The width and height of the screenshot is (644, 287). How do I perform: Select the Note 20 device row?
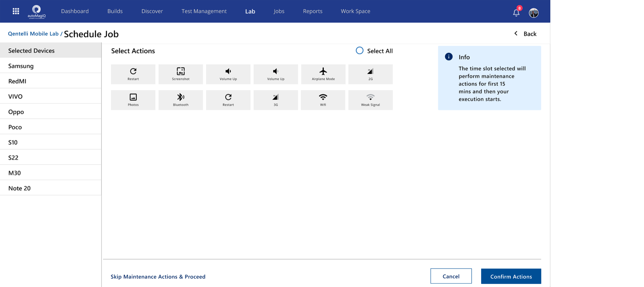pyautogui.click(x=51, y=188)
